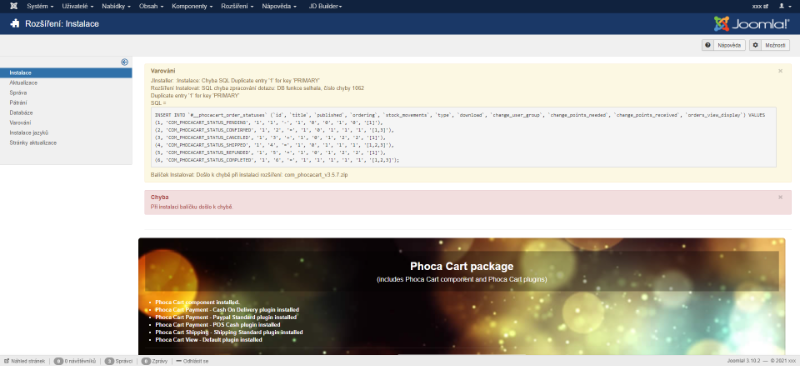This screenshot has width=800, height=366.
Task: Click the Náhled stránek link in the status bar
Action: (25, 361)
